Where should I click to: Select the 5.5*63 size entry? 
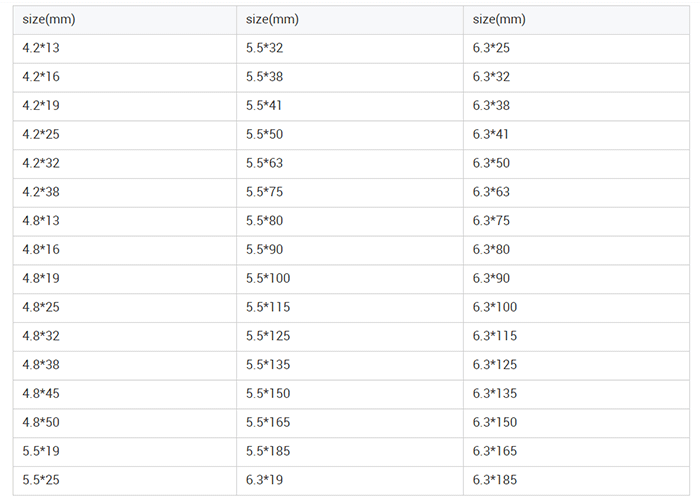pos(265,163)
